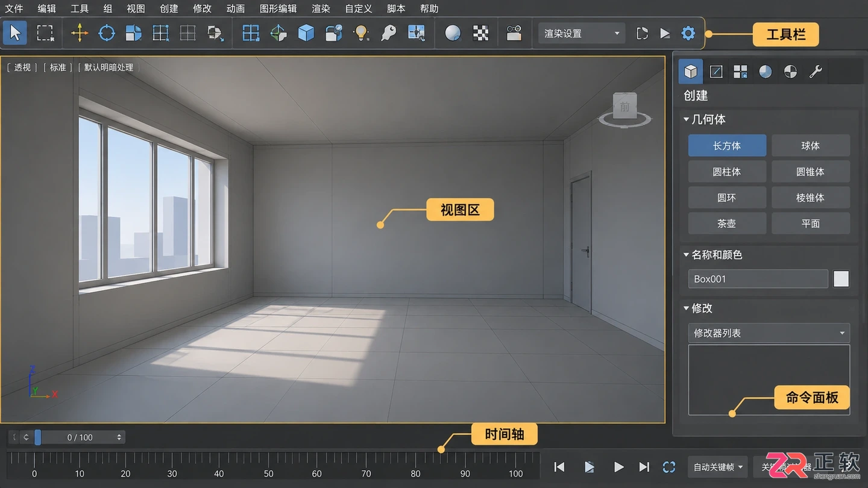Select the arrow selection tool
The height and width of the screenshot is (488, 868).
pos(15,33)
